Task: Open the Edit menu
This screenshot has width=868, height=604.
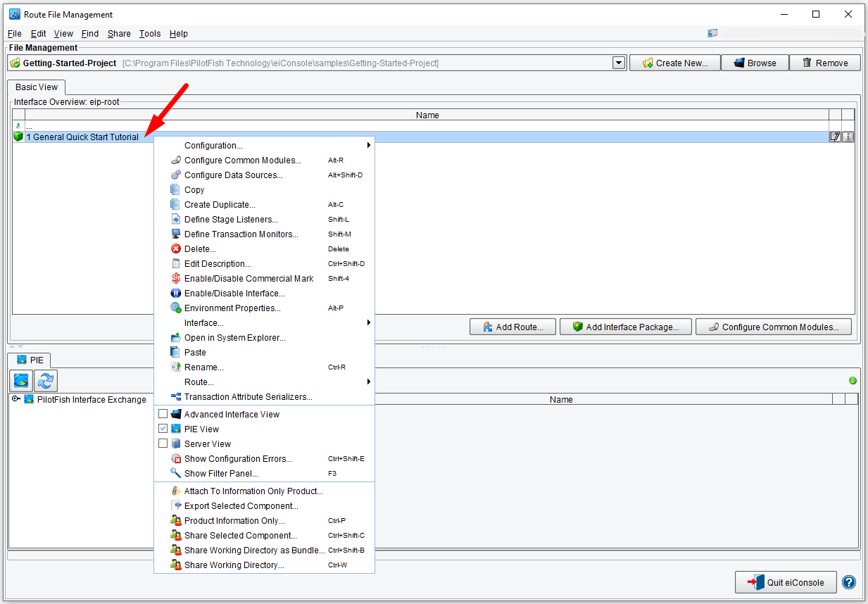Action: pos(39,34)
